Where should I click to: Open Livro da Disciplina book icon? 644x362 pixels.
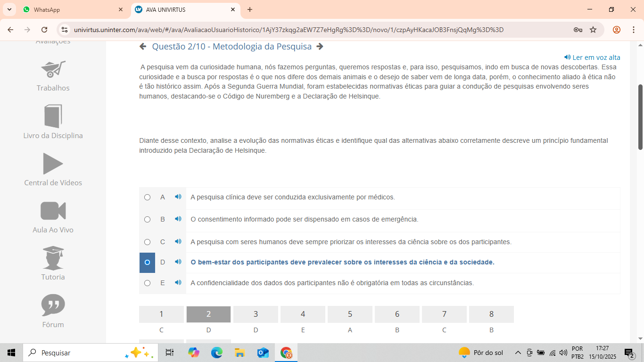coord(53,116)
